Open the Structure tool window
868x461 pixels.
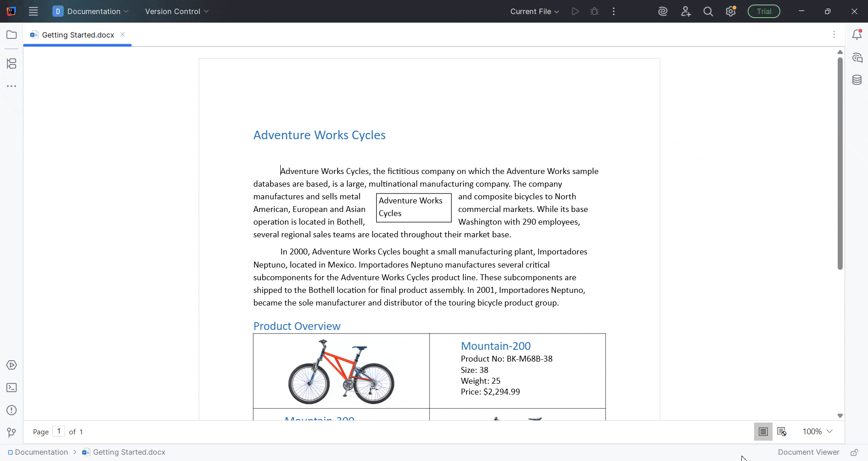12,64
